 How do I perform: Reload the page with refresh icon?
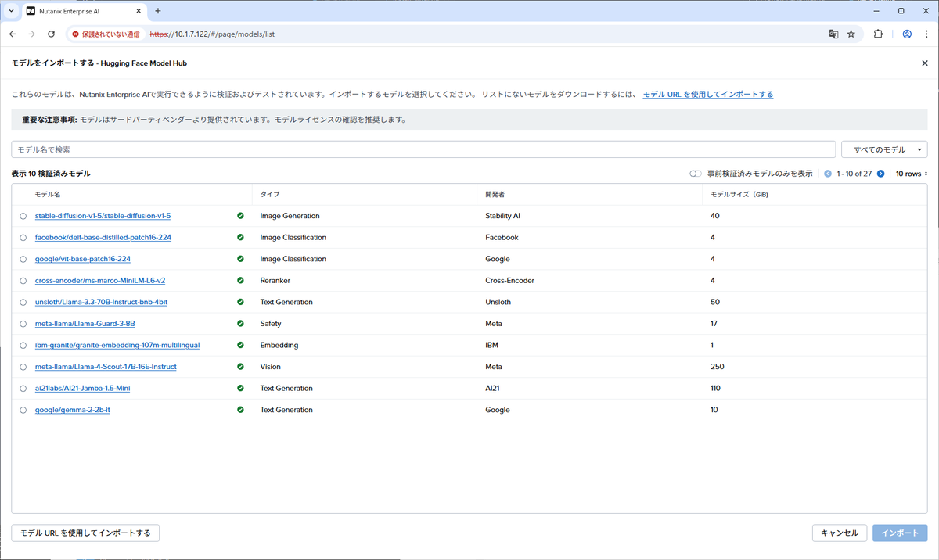point(52,34)
